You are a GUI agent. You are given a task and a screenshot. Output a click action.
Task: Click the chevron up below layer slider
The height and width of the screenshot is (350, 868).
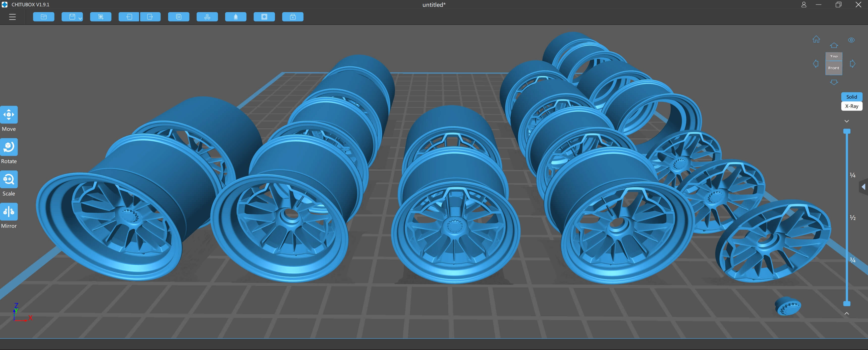coord(847,313)
